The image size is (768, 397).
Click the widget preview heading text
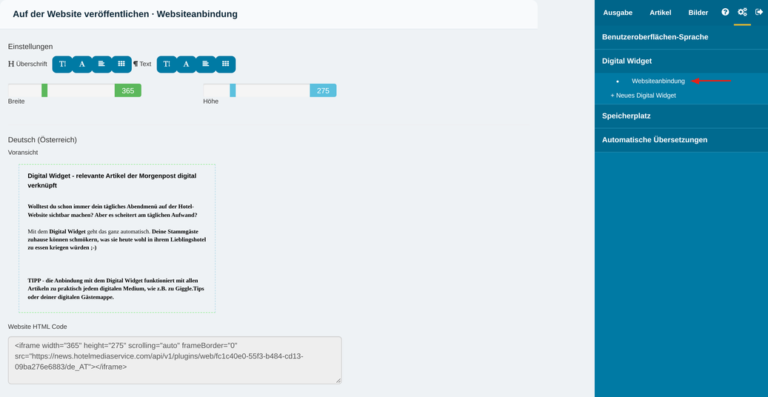[112, 181]
